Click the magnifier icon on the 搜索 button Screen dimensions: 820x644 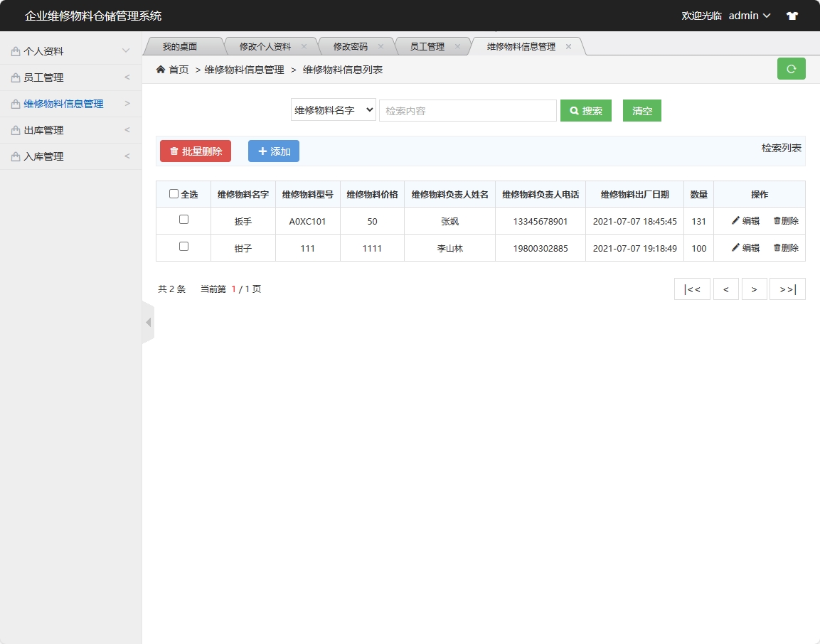(574, 110)
